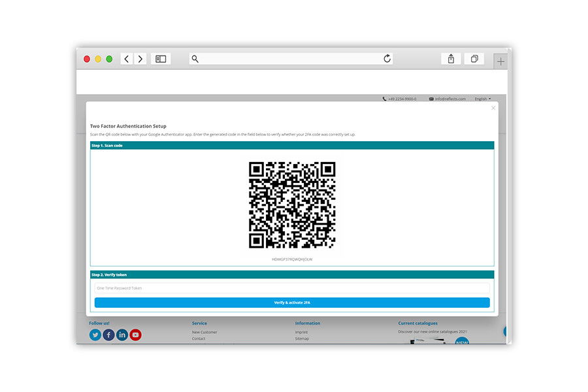Navigate back with the left arrow
Image resolution: width=588 pixels, height=392 pixels.
coord(126,58)
